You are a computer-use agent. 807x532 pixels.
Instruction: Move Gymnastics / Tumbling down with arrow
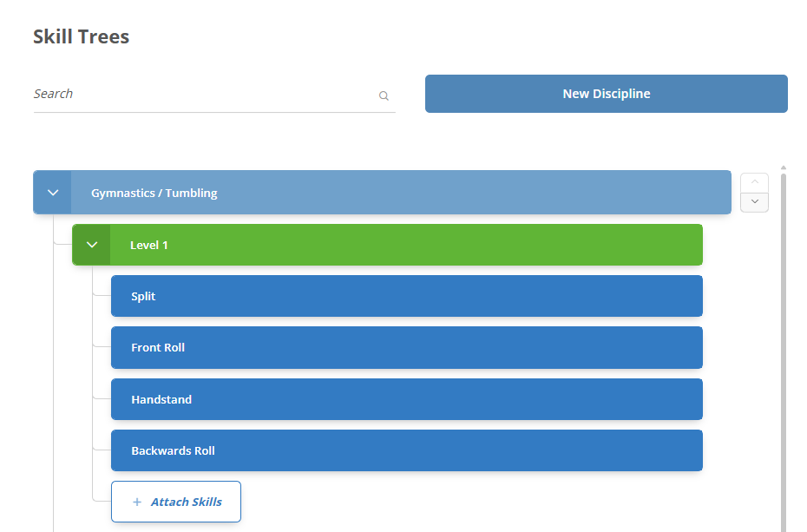(755, 201)
